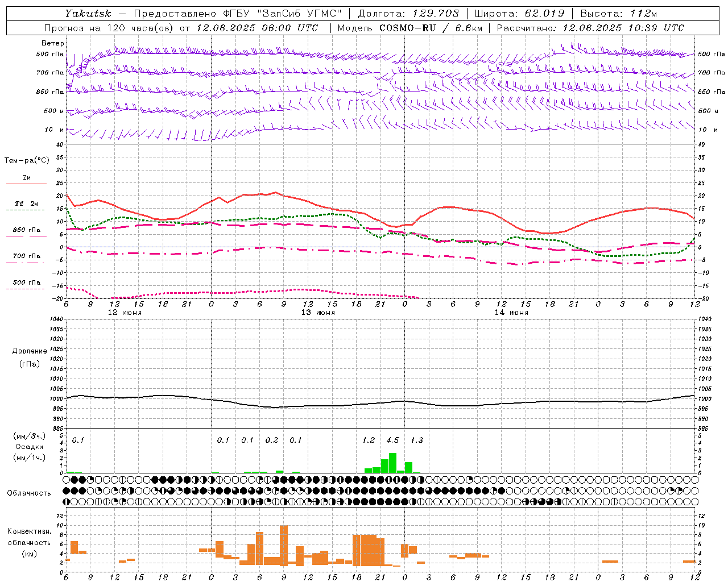The width and height of the screenshot is (728, 582).
Task: Click the "Ветер" wind panel label
Action: [53, 43]
